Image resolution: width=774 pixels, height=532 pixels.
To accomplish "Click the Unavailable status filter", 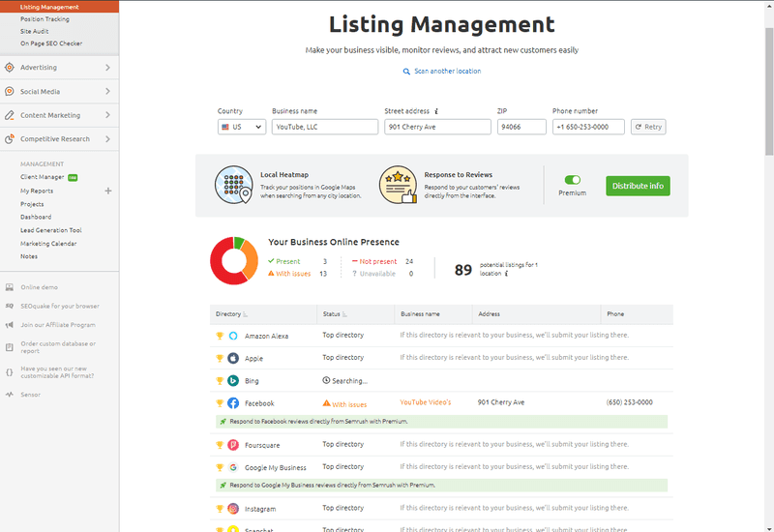I will pos(373,274).
